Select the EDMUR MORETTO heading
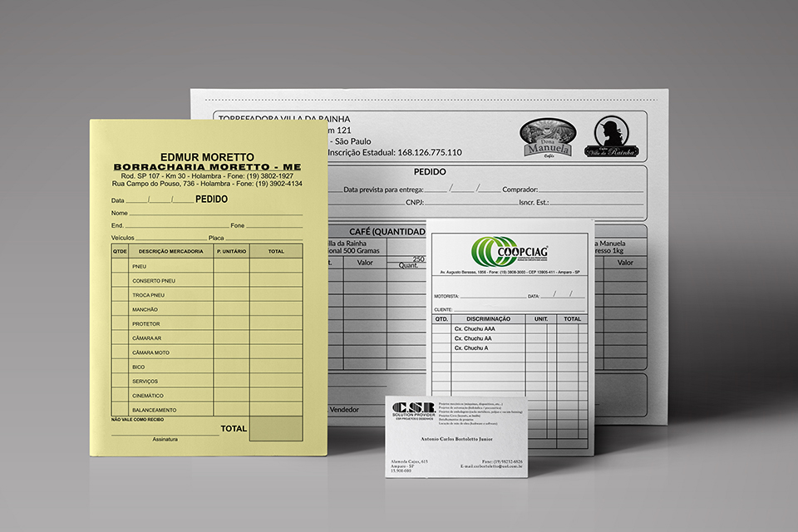The height and width of the screenshot is (532, 798). click(x=207, y=157)
